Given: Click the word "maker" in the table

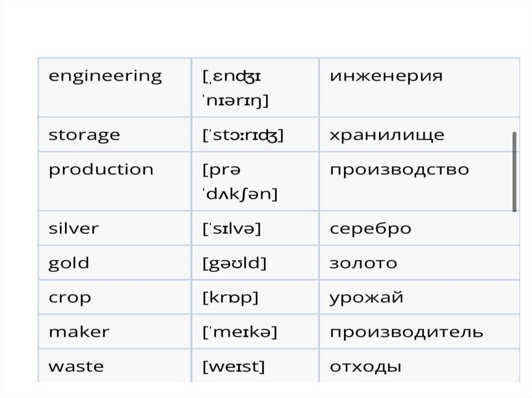Looking at the screenshot, I should tap(79, 332).
